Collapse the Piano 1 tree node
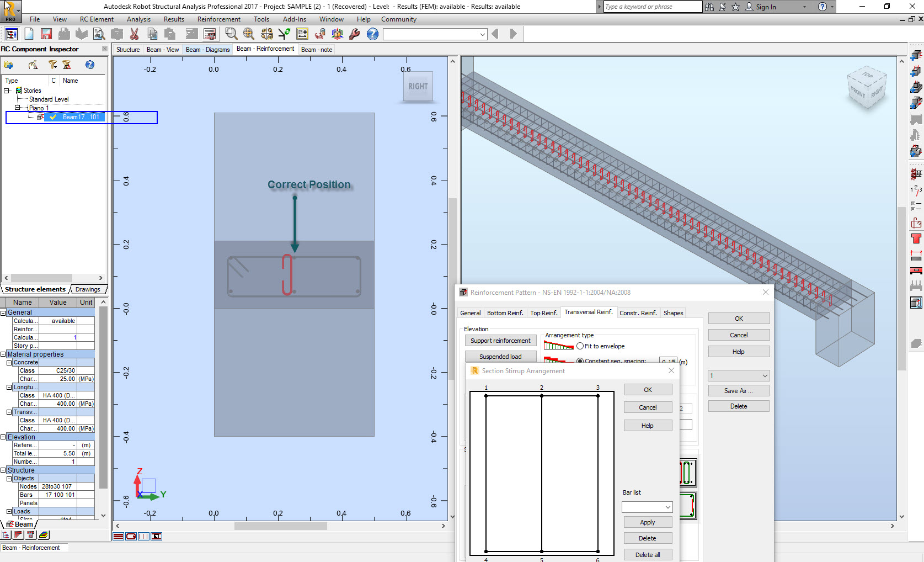 [x=18, y=108]
